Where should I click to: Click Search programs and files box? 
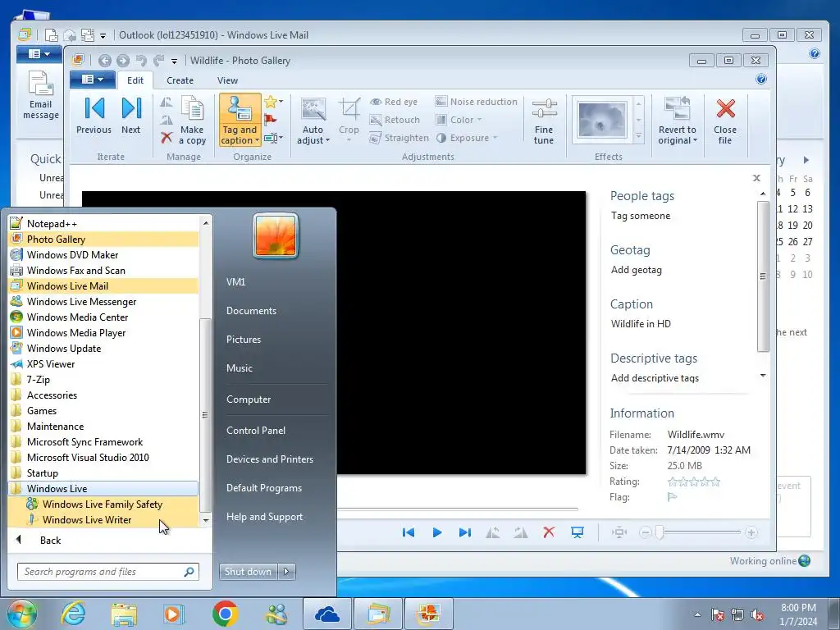point(108,572)
